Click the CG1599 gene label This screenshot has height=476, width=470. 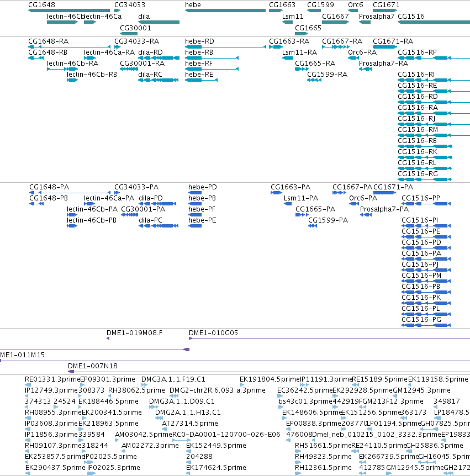tap(320, 5)
